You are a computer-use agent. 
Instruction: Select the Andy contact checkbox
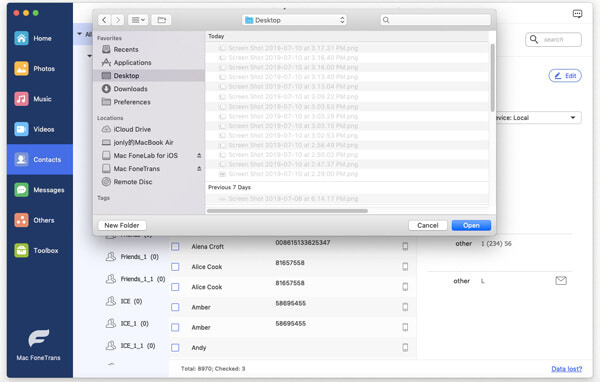pyautogui.click(x=175, y=348)
